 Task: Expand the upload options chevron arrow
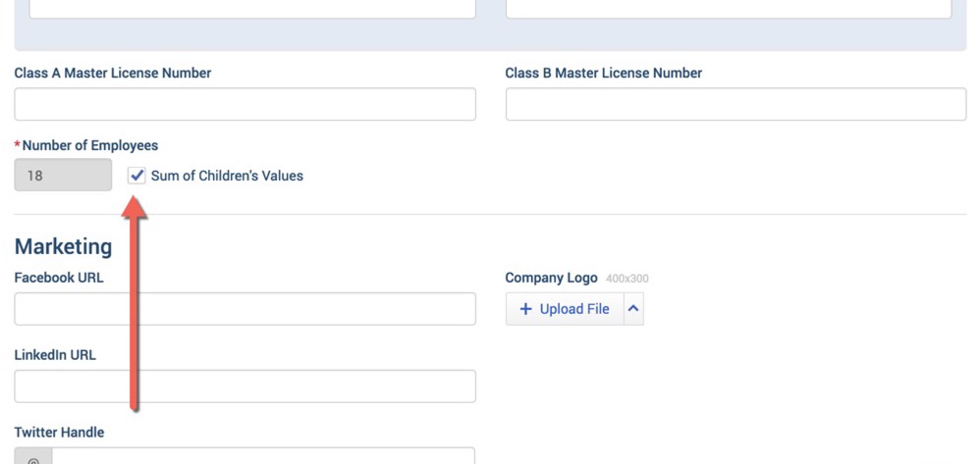click(633, 309)
